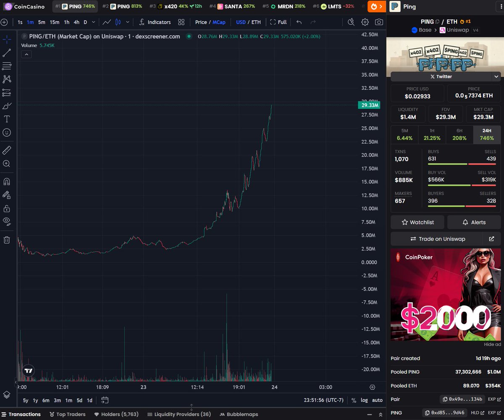The image size is (504, 420).
Task: Switch chart to line style
Action: [x=107, y=22]
